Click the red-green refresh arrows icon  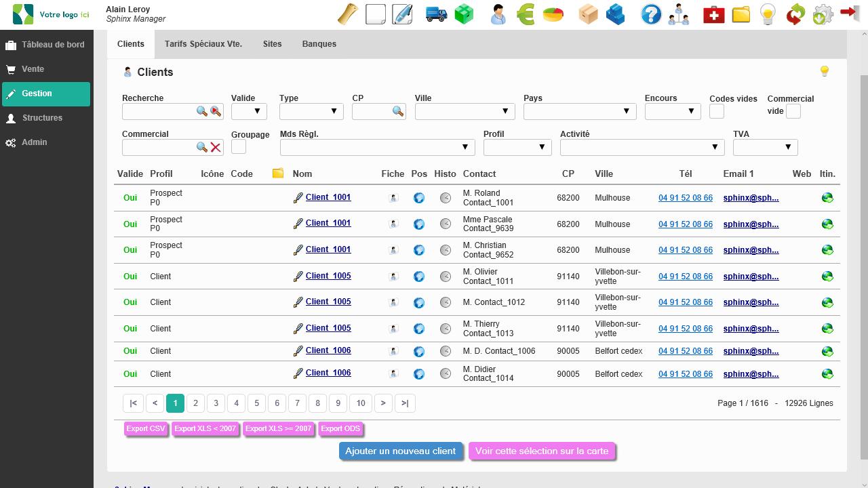click(795, 14)
